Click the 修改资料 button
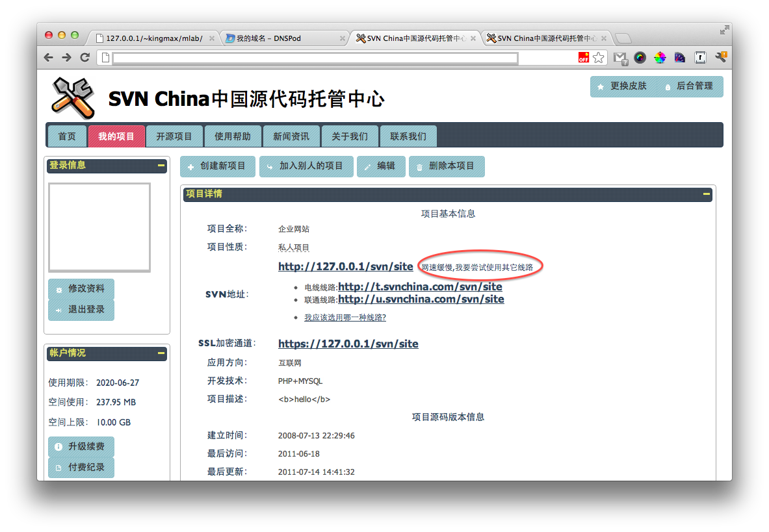 [81, 289]
